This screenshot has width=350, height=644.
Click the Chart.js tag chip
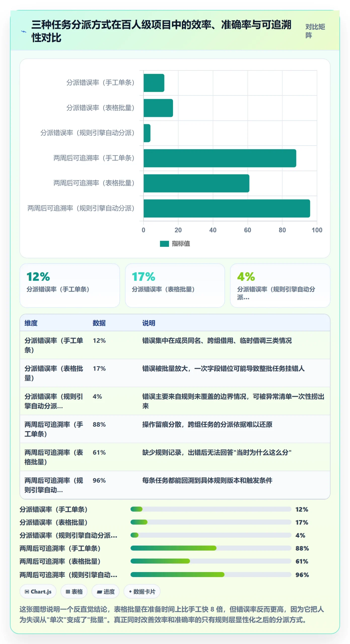38,591
